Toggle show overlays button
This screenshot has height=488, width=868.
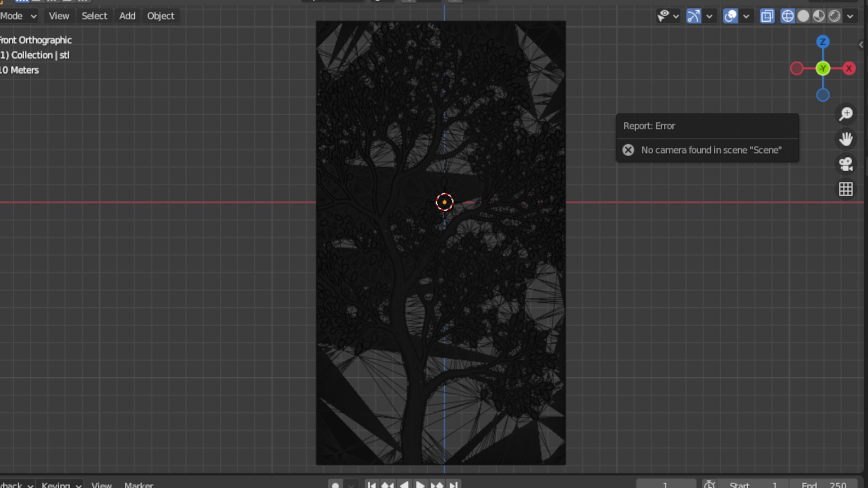click(x=730, y=16)
